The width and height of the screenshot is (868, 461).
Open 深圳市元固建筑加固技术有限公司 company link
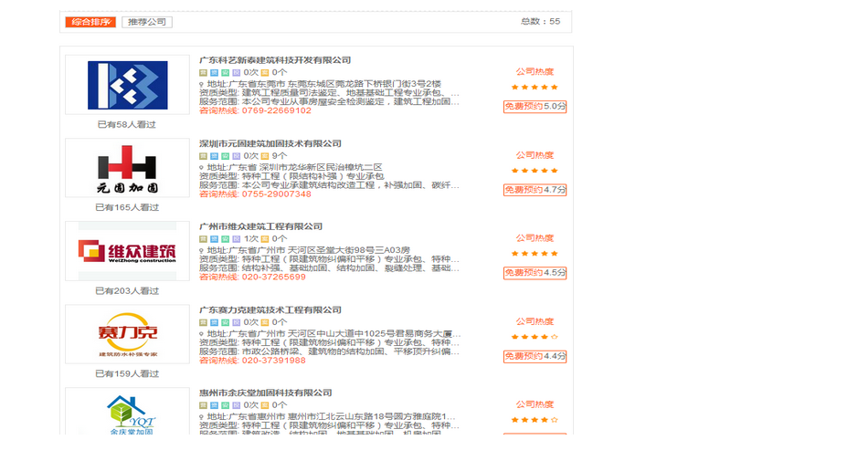(270, 143)
